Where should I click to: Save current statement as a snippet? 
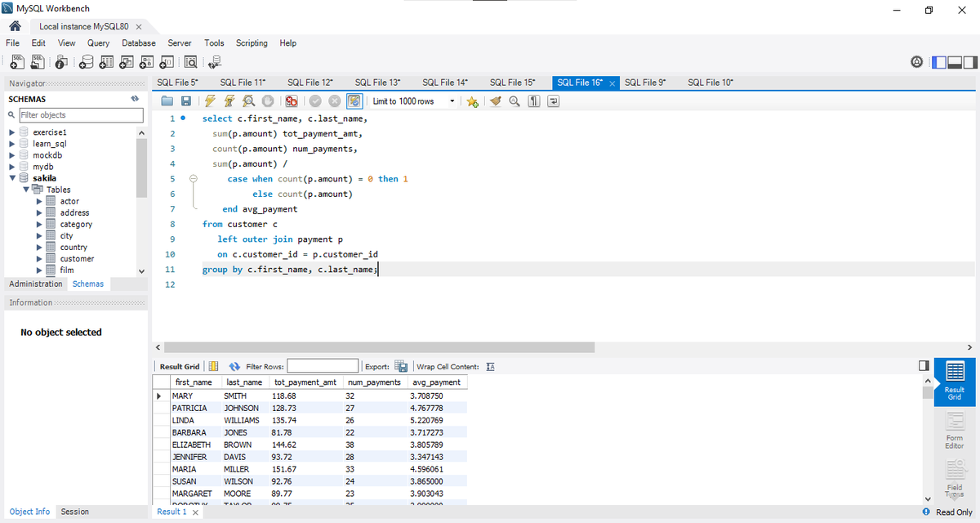coord(473,101)
